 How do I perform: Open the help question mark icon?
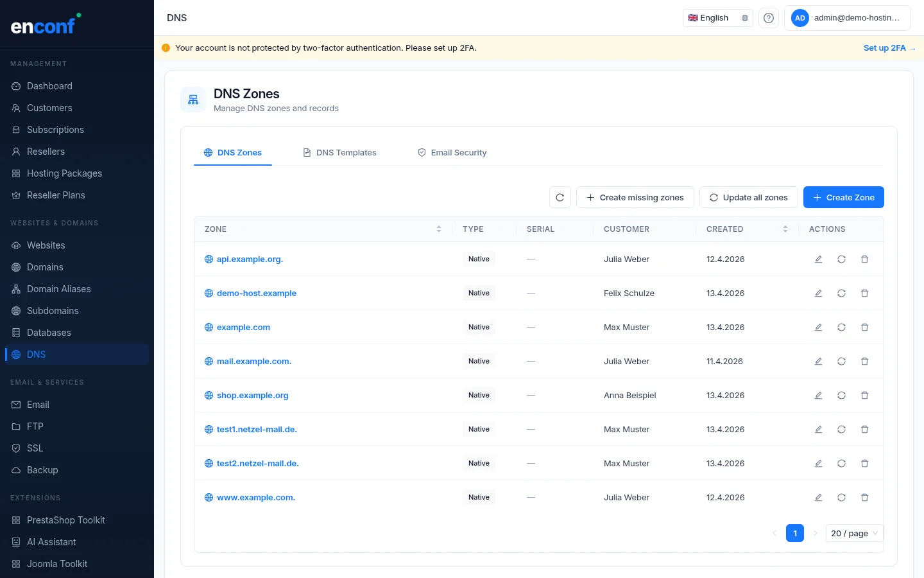[768, 17]
